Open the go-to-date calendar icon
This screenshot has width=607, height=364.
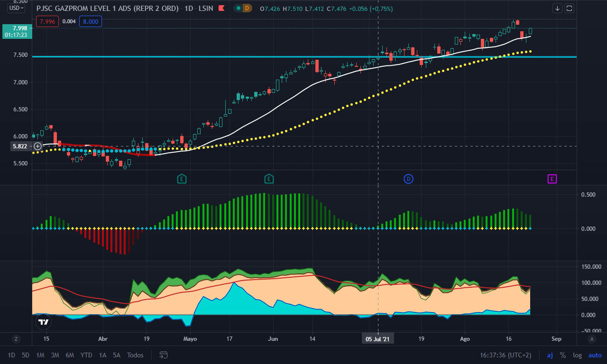pyautogui.click(x=164, y=355)
